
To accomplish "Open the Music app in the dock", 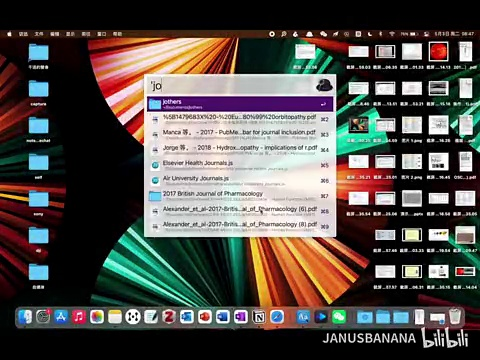I will pyautogui.click(x=79, y=317).
